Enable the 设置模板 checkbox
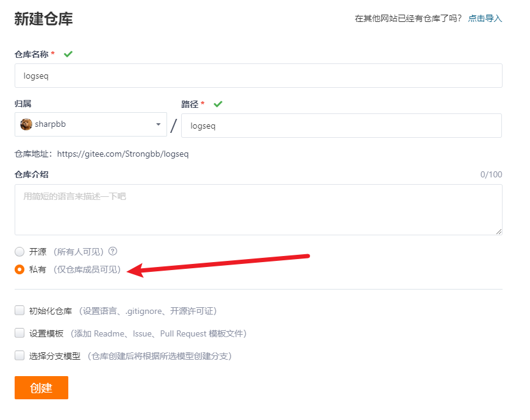This screenshot has height=420, width=530. pos(20,333)
